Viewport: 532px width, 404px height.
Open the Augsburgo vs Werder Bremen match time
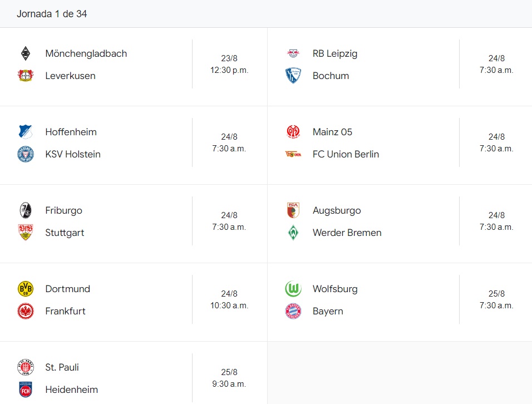[x=496, y=221]
